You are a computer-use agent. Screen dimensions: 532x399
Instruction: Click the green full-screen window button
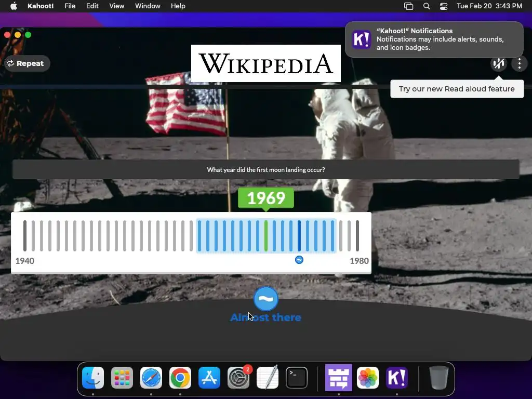(28, 35)
